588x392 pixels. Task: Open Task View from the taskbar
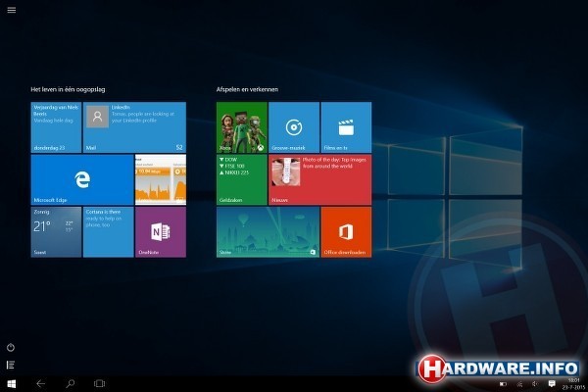point(99,383)
